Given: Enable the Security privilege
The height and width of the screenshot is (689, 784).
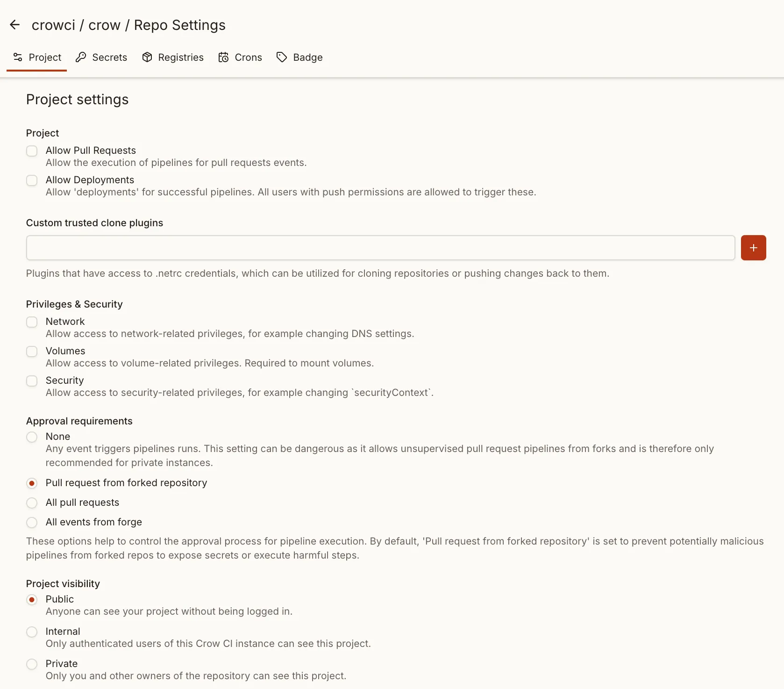Looking at the screenshot, I should click(31, 380).
